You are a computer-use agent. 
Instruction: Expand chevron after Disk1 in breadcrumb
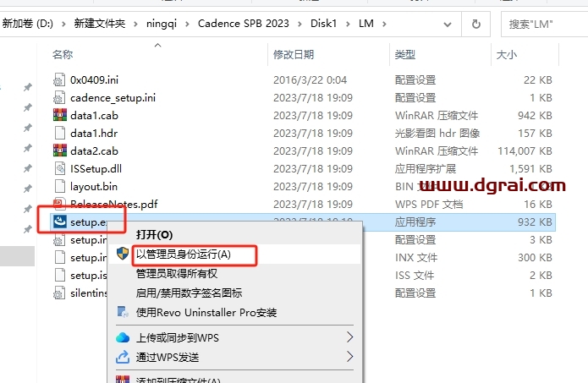348,24
